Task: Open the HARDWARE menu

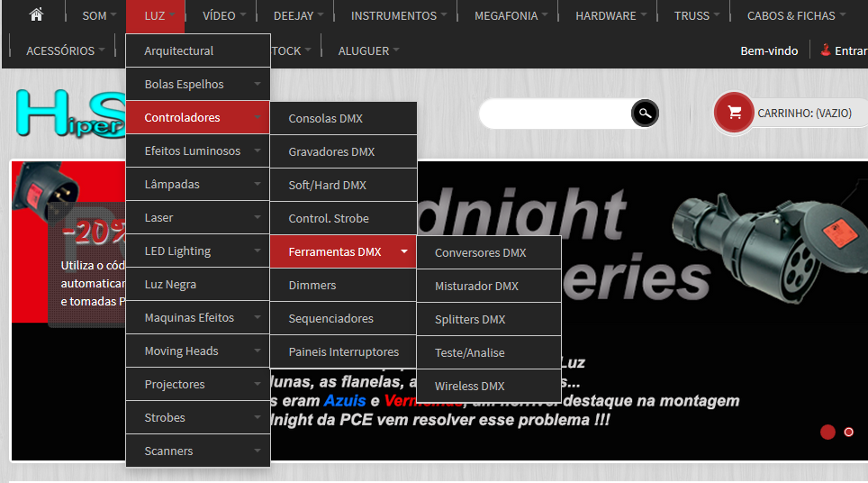Action: 610,15
